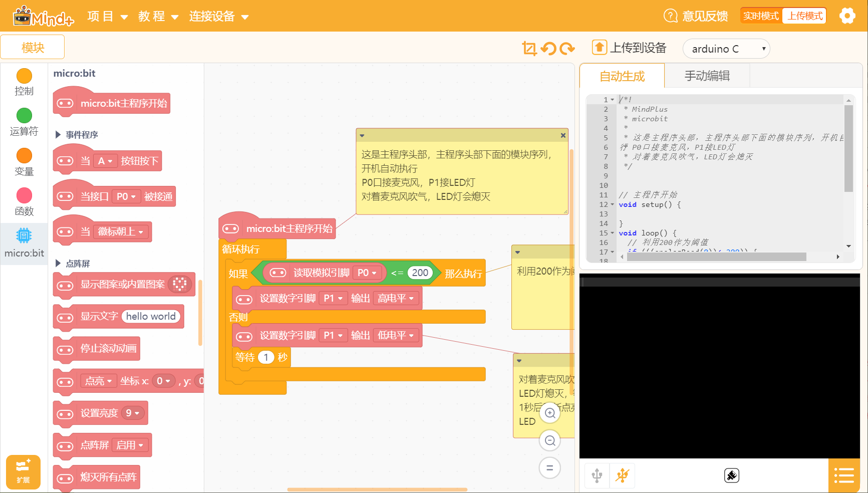Viewport: 868px width, 493px height.
Task: Switch to the 手动编辑 manual edit tab
Action: pos(707,76)
